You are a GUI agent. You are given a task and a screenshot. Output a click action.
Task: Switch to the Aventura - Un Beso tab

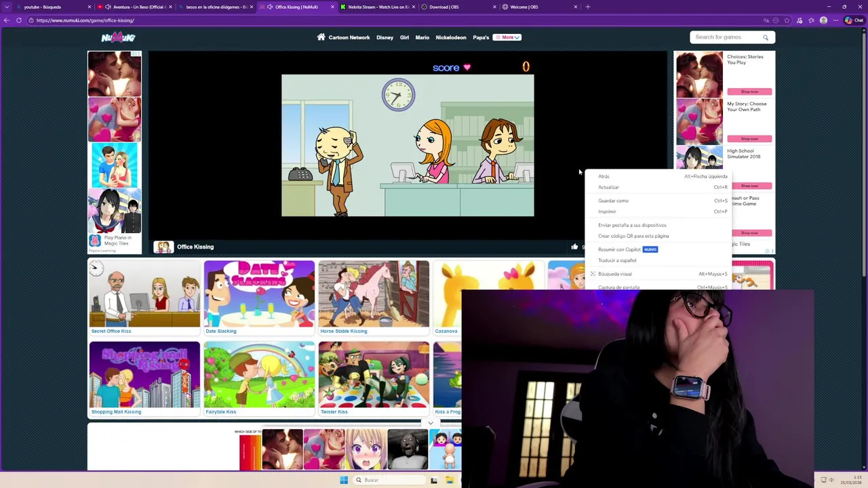coord(134,7)
